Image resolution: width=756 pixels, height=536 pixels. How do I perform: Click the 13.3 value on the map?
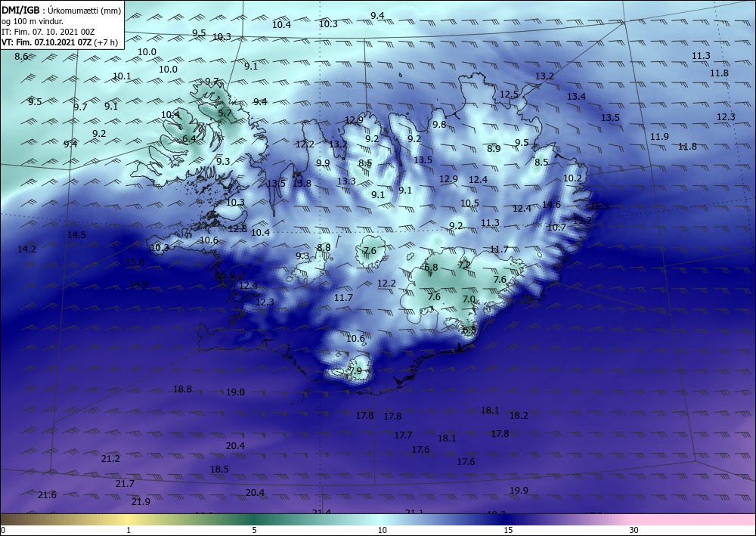pyautogui.click(x=346, y=181)
